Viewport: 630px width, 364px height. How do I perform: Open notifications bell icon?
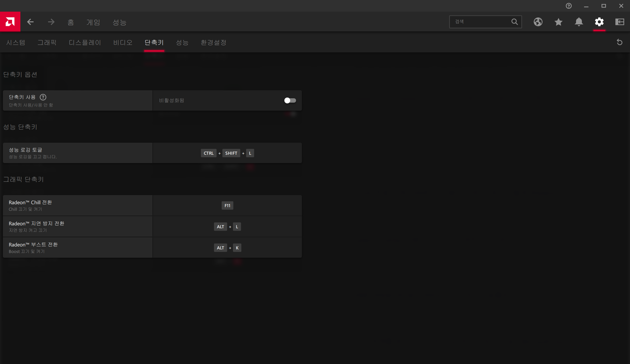click(x=579, y=22)
